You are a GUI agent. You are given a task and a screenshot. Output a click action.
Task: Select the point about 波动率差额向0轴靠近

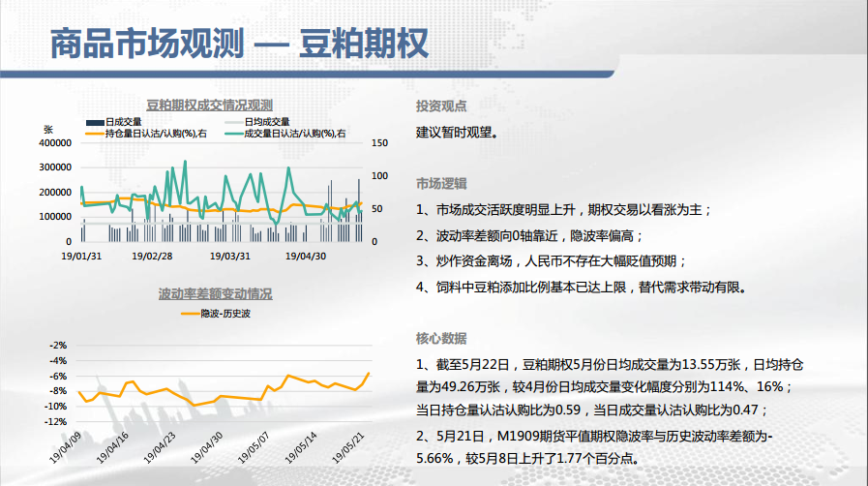[529, 235]
